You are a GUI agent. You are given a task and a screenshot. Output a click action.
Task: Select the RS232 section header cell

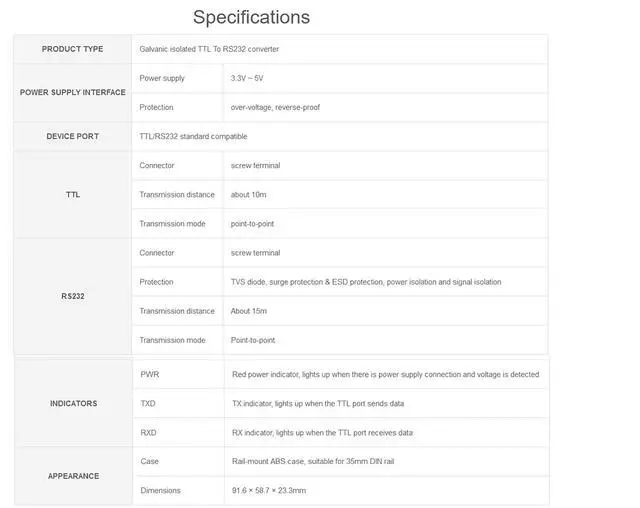(x=73, y=296)
